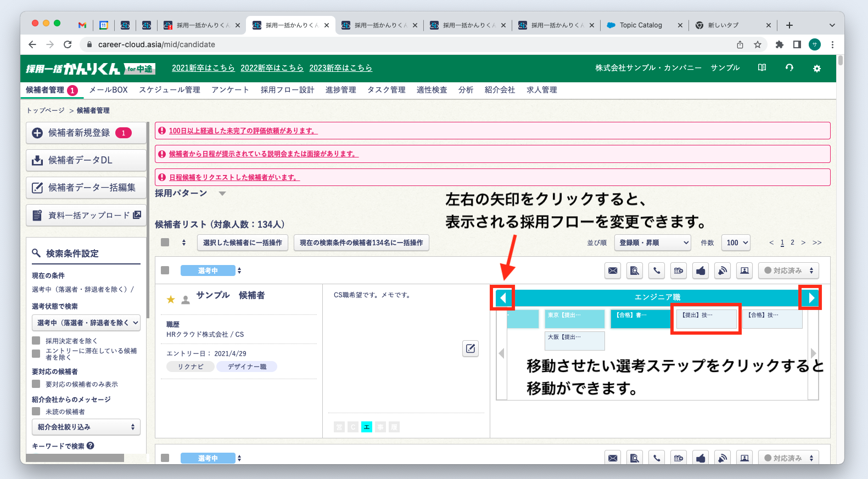
Task: Click the yellow star beside サンプル 候補者
Action: [171, 299]
